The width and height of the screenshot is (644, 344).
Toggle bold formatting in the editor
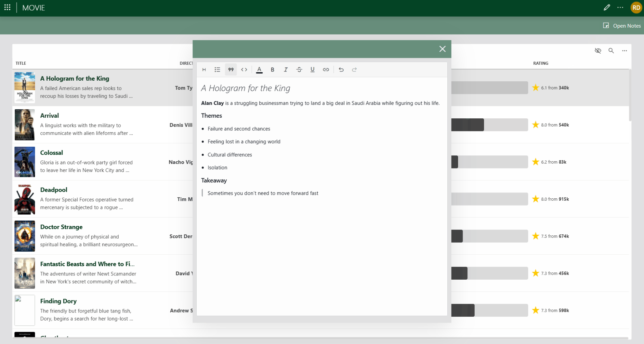pyautogui.click(x=272, y=70)
